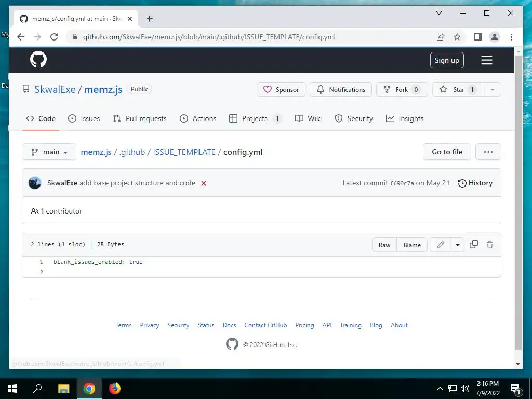This screenshot has width=532, height=399.
Task: View file History
Action: tap(475, 183)
